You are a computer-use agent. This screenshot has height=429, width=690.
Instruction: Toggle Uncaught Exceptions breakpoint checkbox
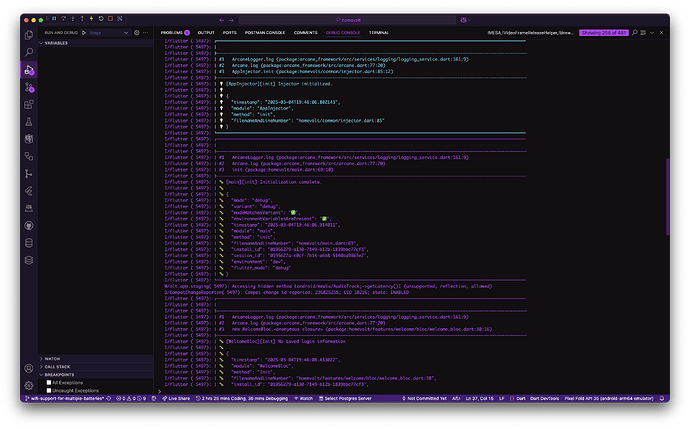click(49, 390)
